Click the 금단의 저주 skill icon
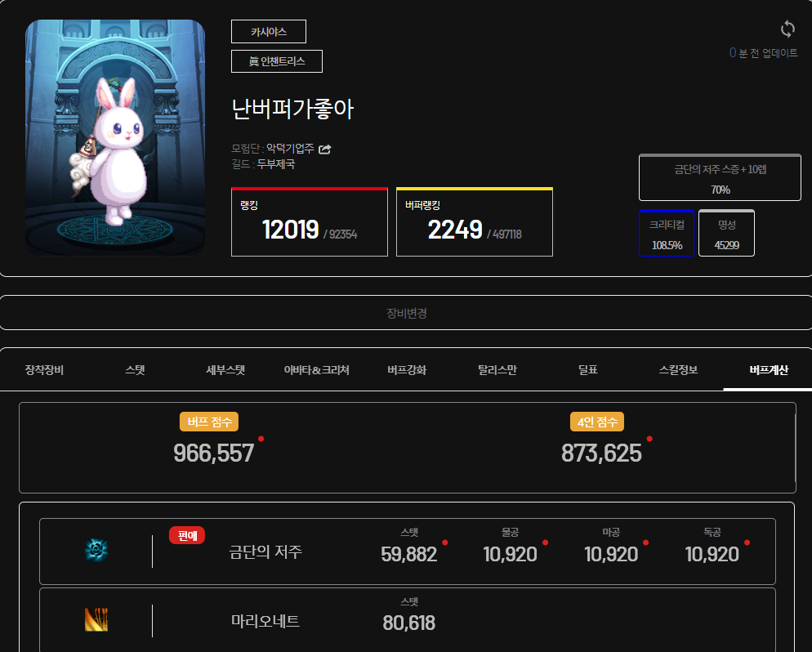This screenshot has height=652, width=812. coord(96,551)
